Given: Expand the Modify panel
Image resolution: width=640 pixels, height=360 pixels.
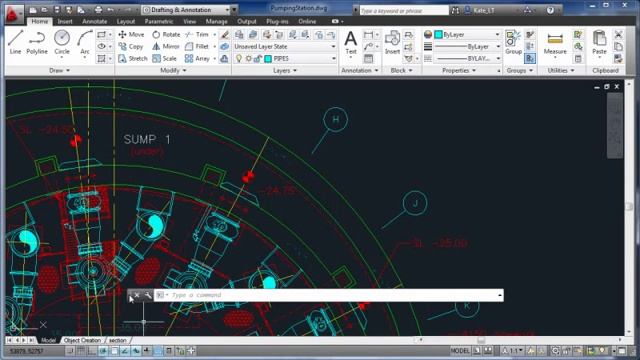Looking at the screenshot, I should click(173, 71).
